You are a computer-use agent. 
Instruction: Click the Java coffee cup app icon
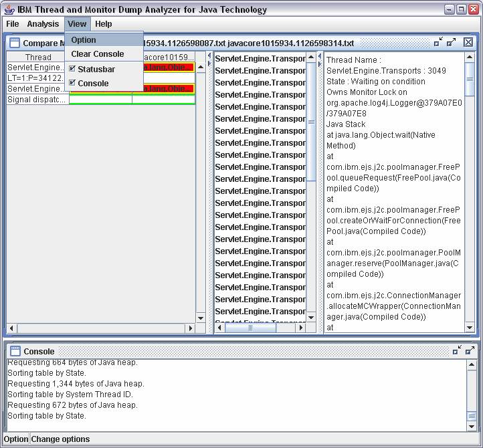tap(9, 9)
